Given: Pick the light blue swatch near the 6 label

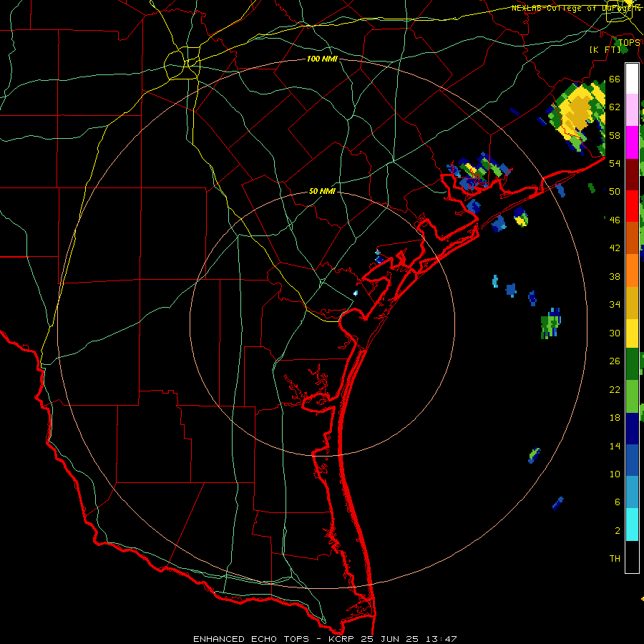Looking at the screenshot, I should point(632,492).
